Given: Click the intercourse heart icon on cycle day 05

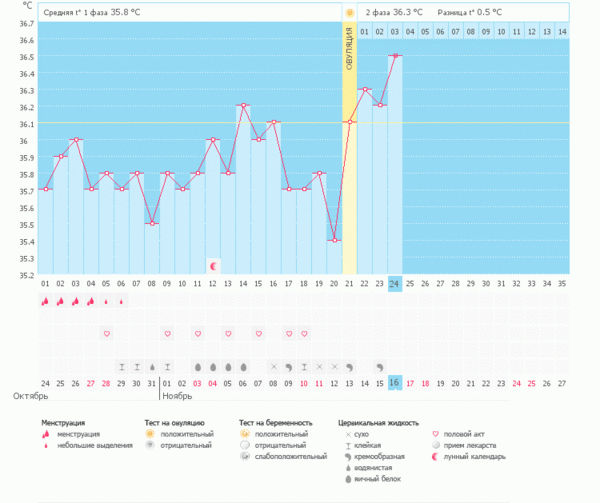Looking at the screenshot, I should [106, 333].
